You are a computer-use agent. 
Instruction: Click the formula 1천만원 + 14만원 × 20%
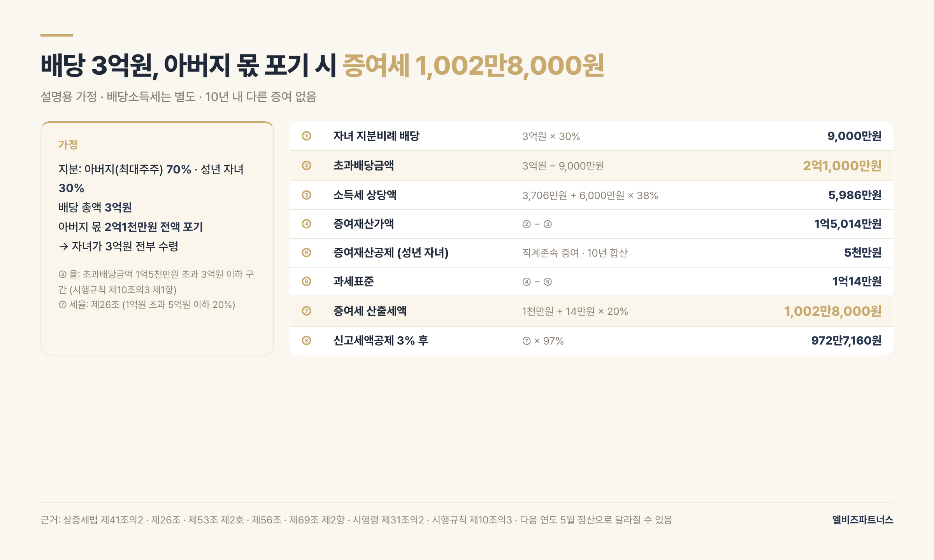click(x=575, y=311)
